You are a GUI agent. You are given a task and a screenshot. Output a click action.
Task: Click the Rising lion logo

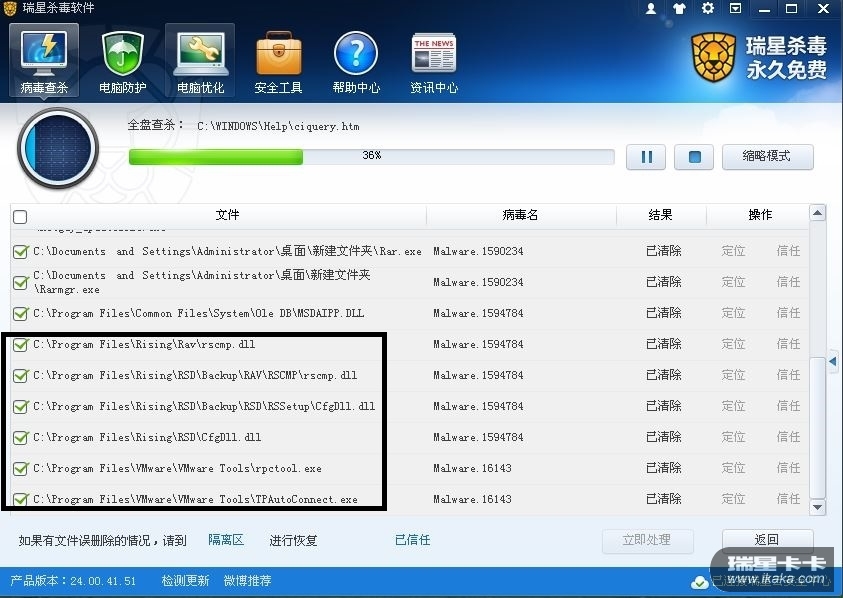coord(713,57)
